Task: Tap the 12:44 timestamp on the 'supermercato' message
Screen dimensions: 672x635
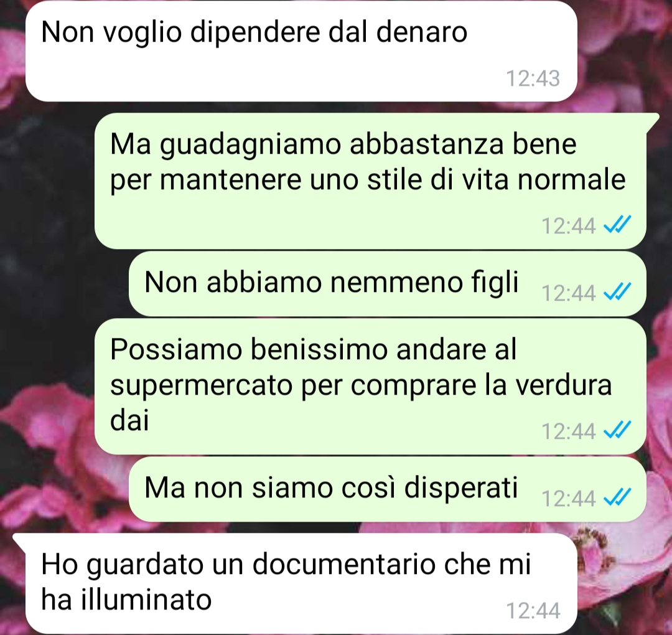Action: click(x=569, y=431)
